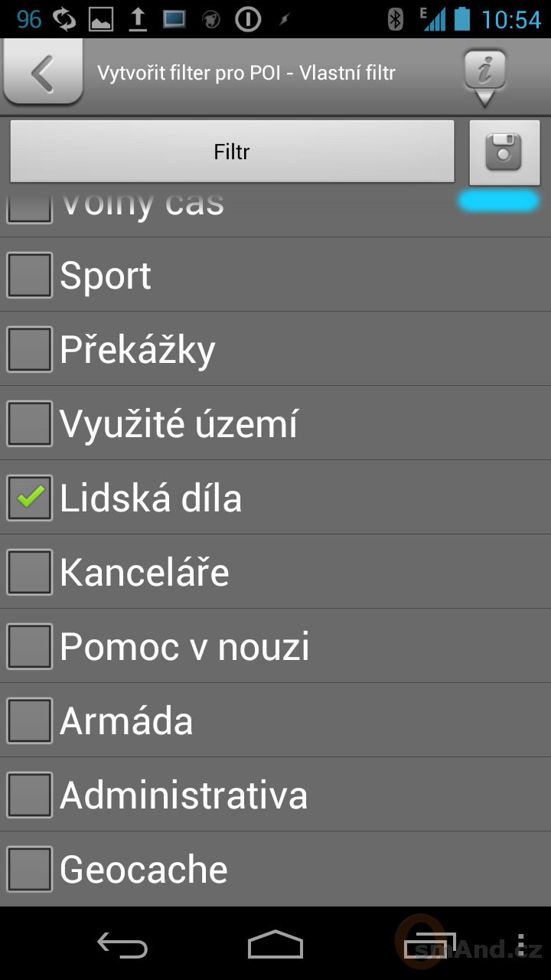Tap the blue scroll indicator bar

[498, 201]
